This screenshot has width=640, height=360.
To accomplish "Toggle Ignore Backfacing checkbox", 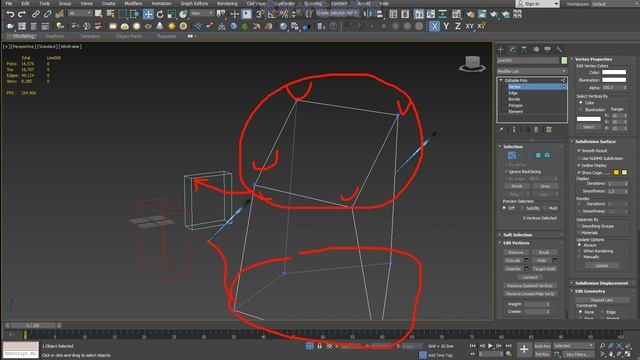I will pos(507,172).
